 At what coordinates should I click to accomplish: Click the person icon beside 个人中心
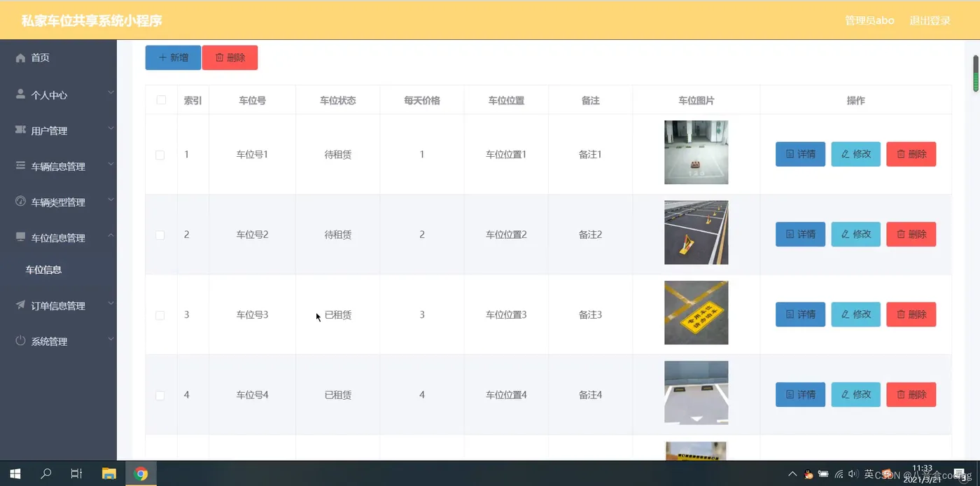point(20,94)
